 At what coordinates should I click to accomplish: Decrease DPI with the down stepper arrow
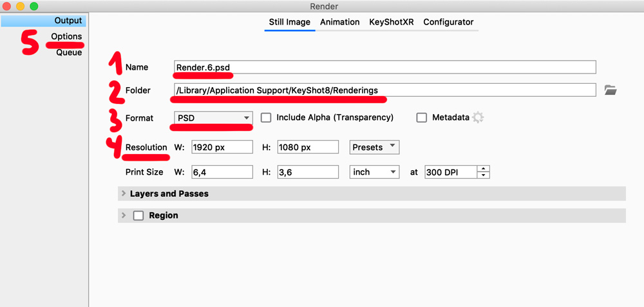(484, 175)
